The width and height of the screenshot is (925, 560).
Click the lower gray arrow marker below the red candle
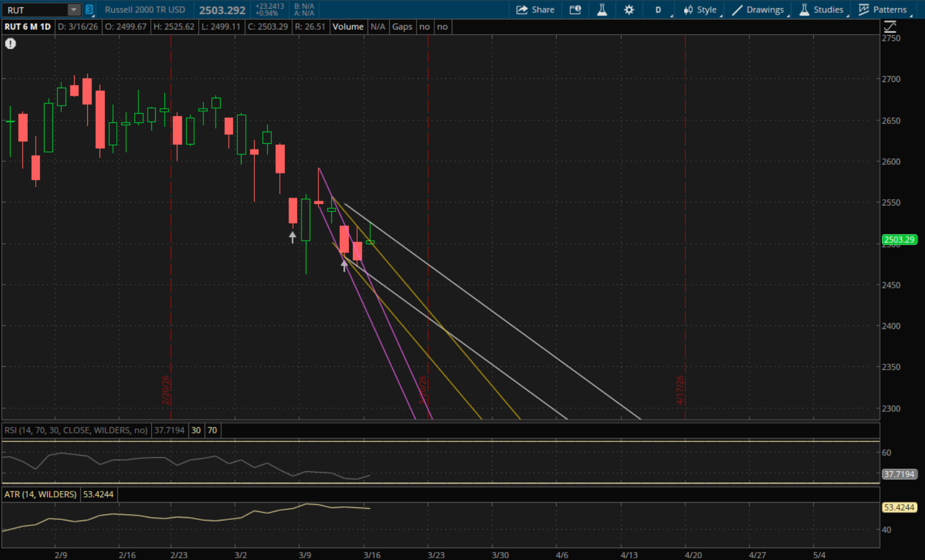pyautogui.click(x=344, y=266)
